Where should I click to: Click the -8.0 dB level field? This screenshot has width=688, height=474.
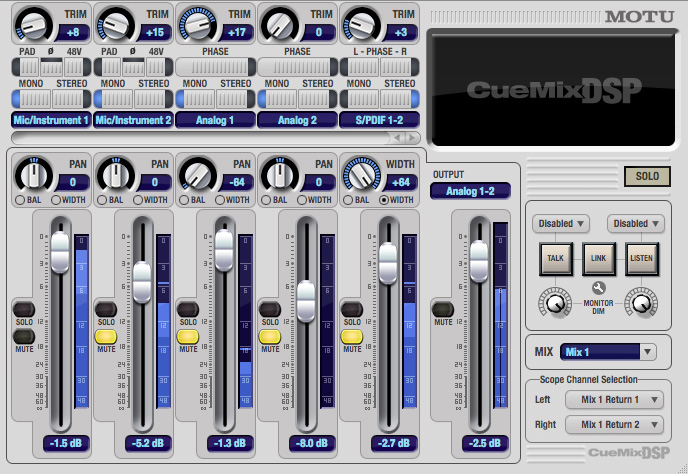point(307,442)
